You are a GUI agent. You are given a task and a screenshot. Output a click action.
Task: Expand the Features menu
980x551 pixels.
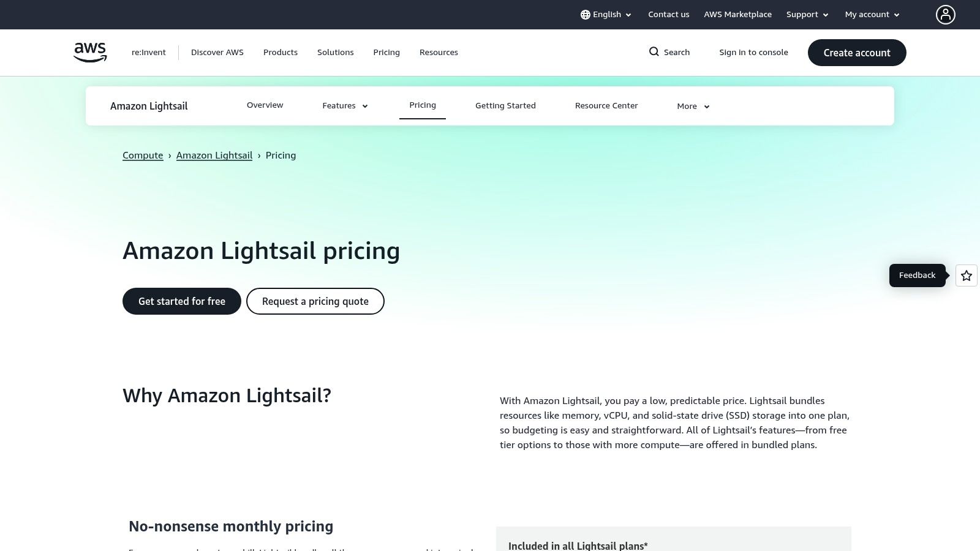344,105
